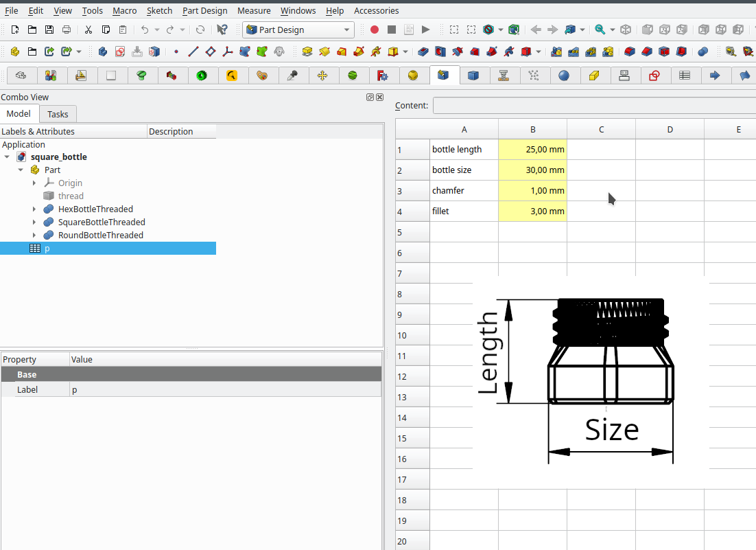Start macro recording red circle

(x=374, y=30)
